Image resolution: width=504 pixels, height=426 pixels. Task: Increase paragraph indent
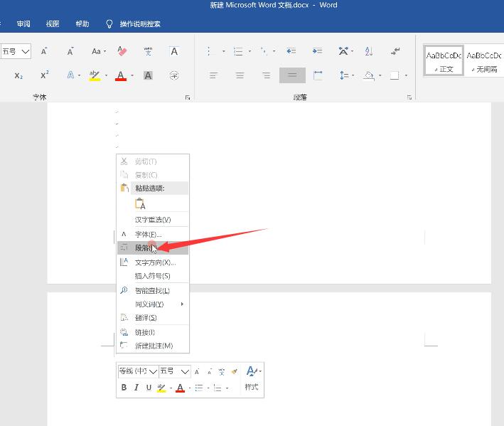click(x=317, y=51)
